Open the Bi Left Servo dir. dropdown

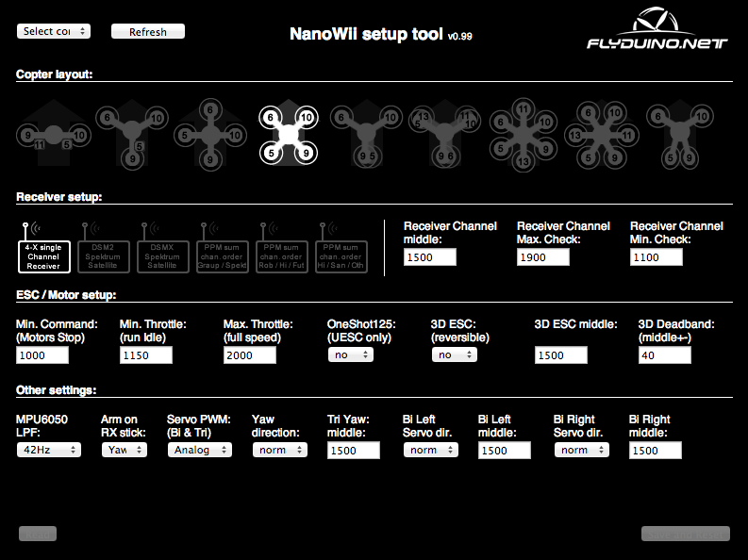431,450
